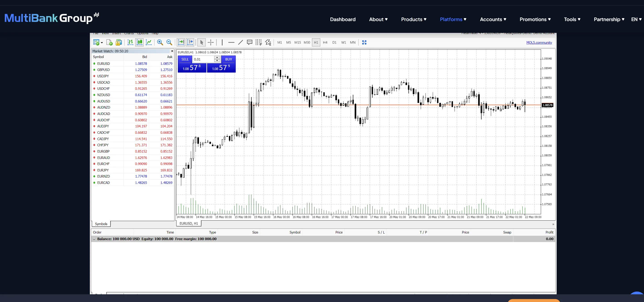This screenshot has width=644, height=302.
Task: Select the equidistant channel tool
Action: tap(268, 42)
